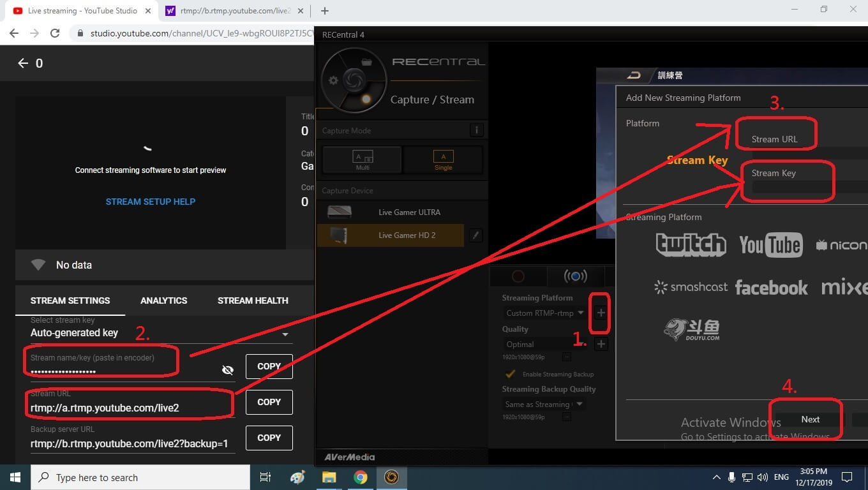This screenshot has height=490, width=868.
Task: Click the Windows taskbar search box
Action: click(140, 477)
